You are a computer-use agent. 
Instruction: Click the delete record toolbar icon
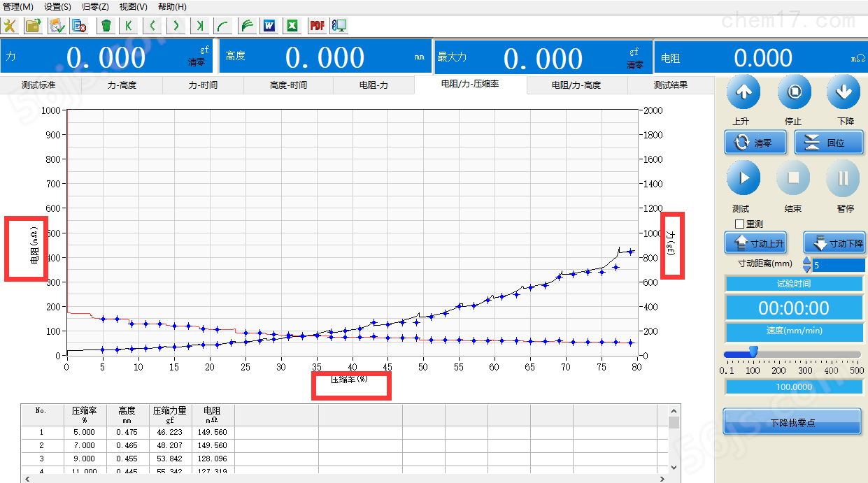click(x=80, y=26)
